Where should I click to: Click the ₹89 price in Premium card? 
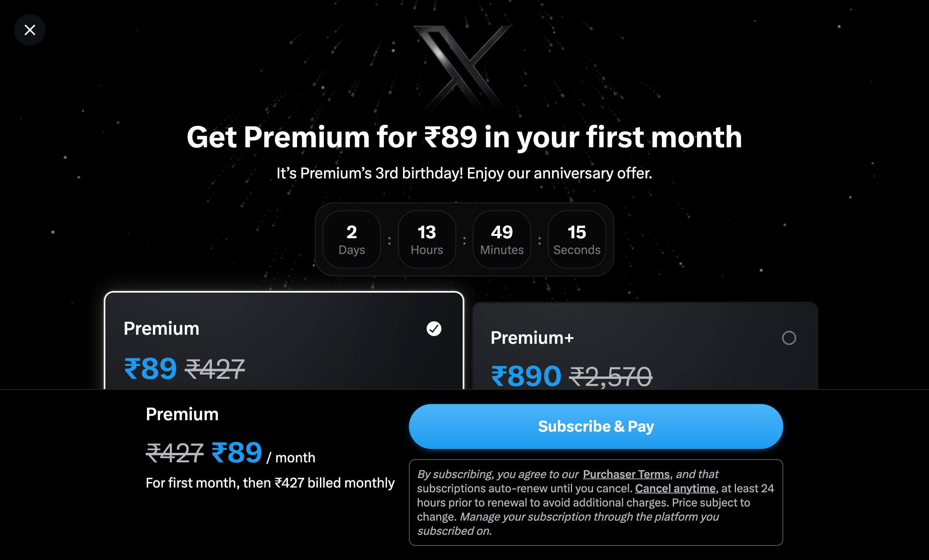[150, 369]
